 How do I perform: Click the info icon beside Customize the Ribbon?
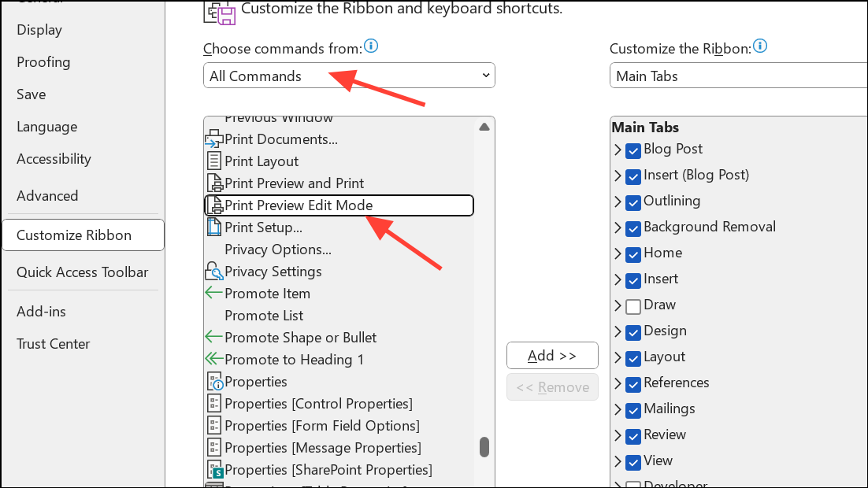click(x=759, y=46)
